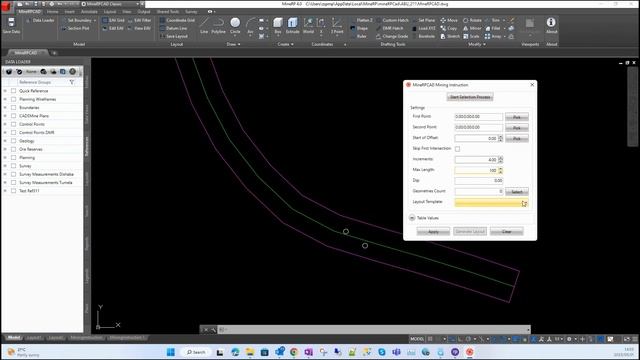The image size is (640, 360).
Task: Open the Data Loader tool
Action: tap(40, 20)
